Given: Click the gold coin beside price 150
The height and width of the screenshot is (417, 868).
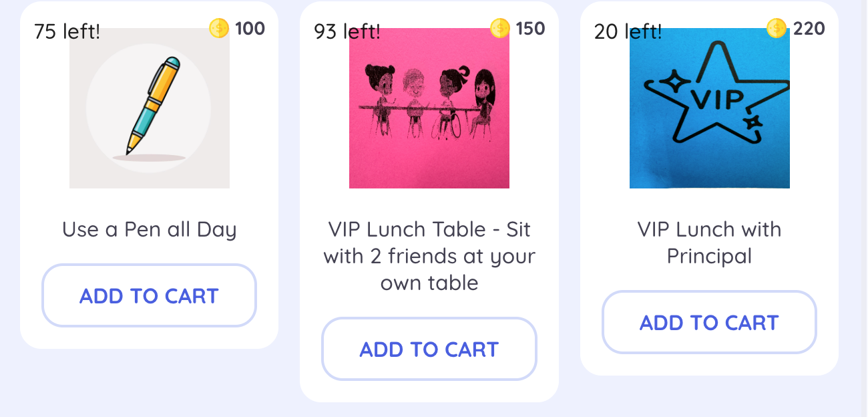Looking at the screenshot, I should pyautogui.click(x=499, y=29).
